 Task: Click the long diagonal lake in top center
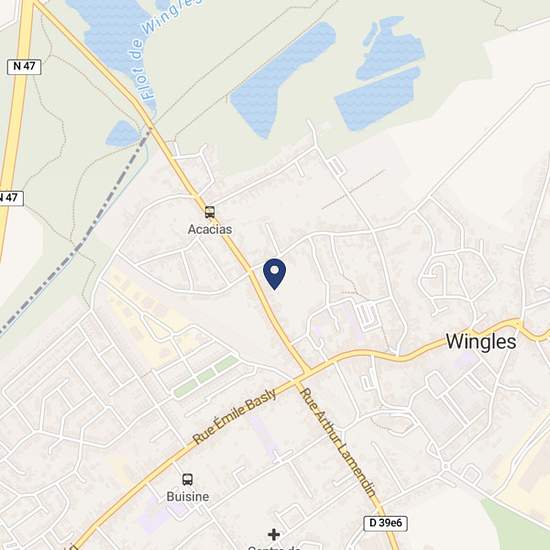point(283,80)
